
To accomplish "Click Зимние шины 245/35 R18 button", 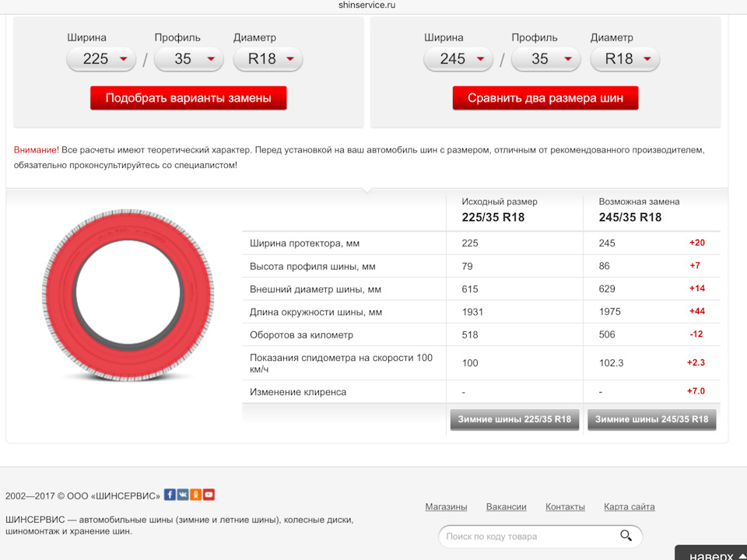I will [652, 419].
